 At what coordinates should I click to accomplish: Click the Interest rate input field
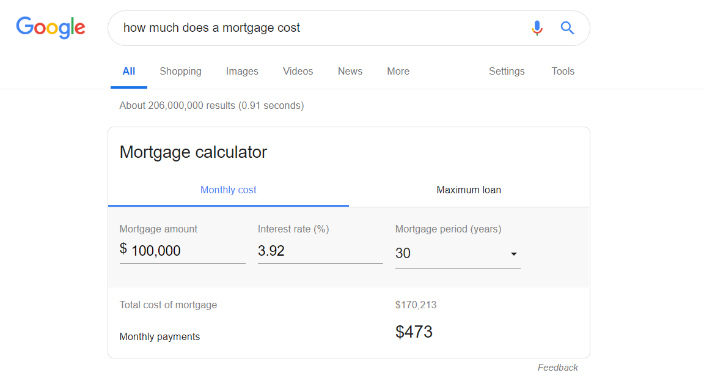point(320,251)
